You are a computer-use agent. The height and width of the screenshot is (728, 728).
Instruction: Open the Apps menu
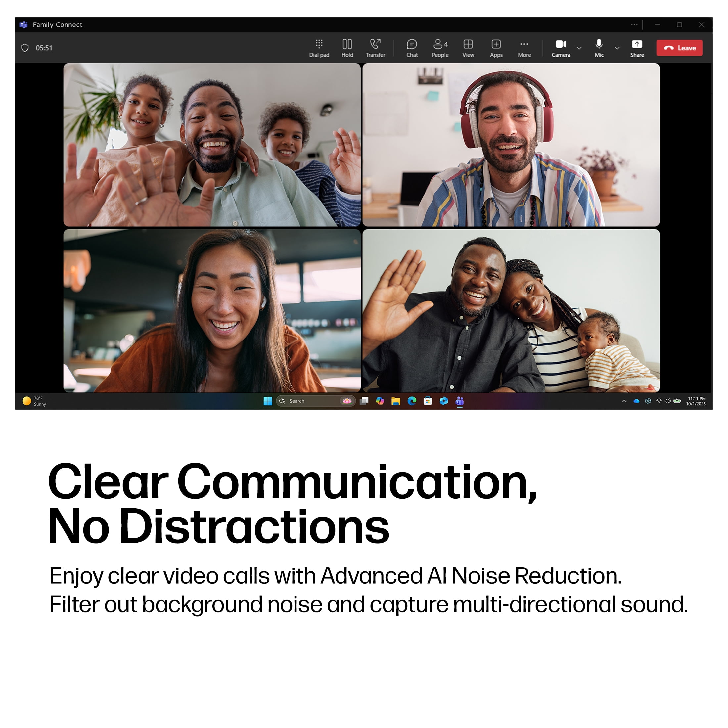pyautogui.click(x=496, y=48)
